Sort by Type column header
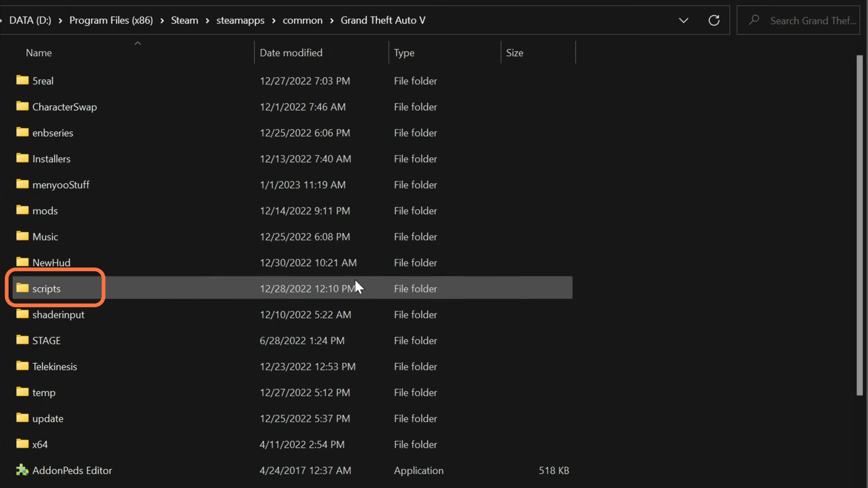Viewport: 868px width, 488px height. tap(404, 53)
